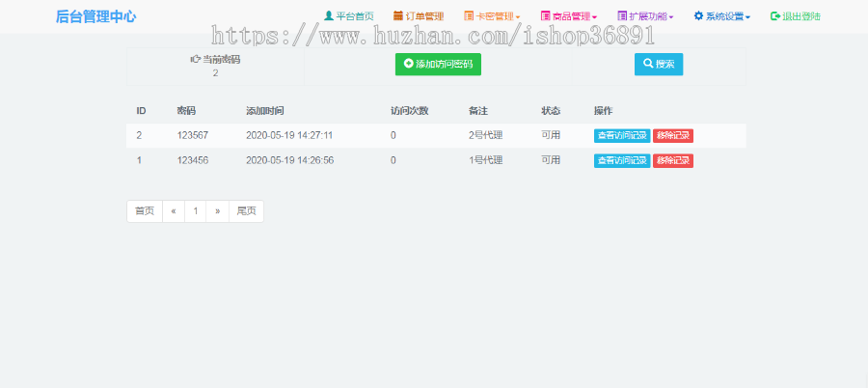Image resolution: width=868 pixels, height=388 pixels.
Task: Click the gear icon beside 系统设置
Action: point(698,16)
